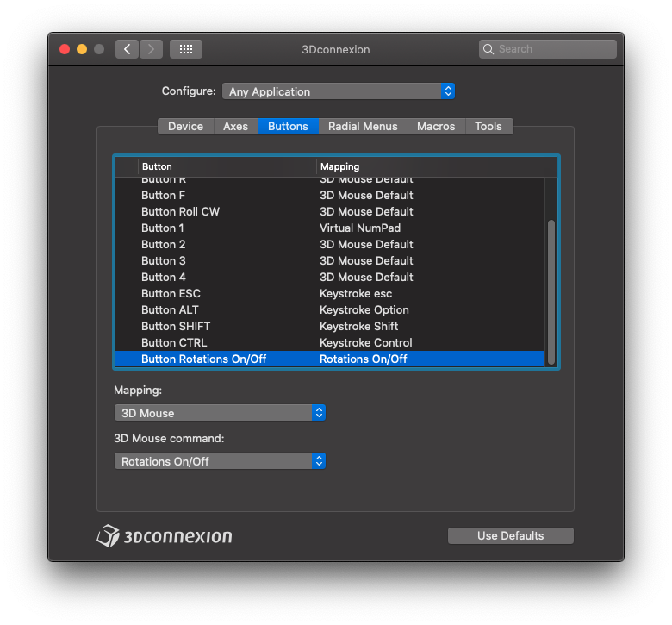Select the Button Roll CW row
Viewport: 672px width, 625px height.
[330, 211]
